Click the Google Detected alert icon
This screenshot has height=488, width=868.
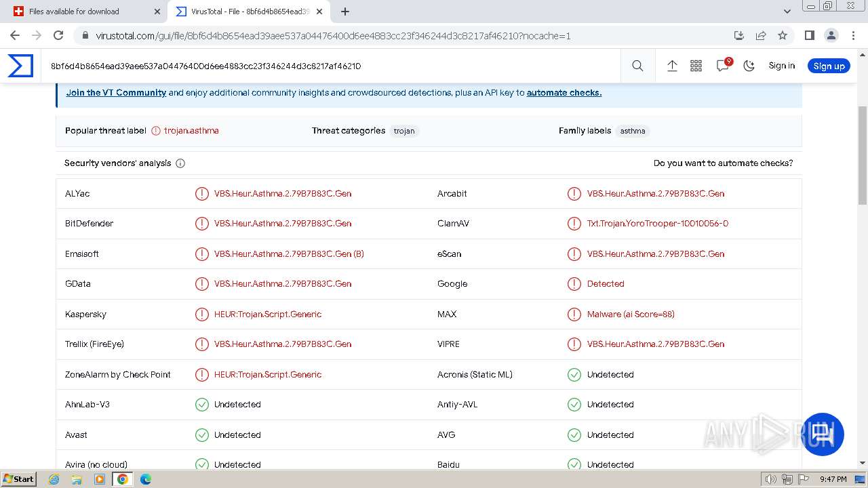(574, 284)
